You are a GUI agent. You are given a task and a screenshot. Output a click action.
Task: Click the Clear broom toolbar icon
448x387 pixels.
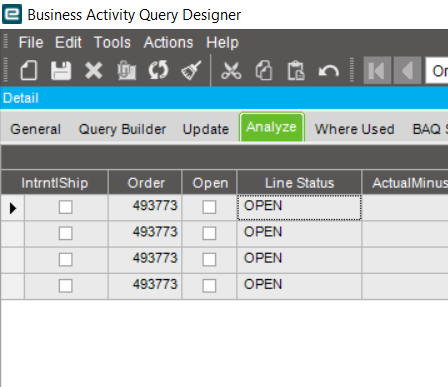pos(191,71)
